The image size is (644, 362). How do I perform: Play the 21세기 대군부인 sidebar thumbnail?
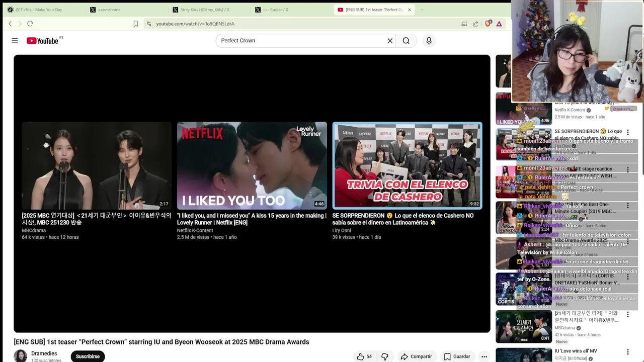(x=524, y=326)
